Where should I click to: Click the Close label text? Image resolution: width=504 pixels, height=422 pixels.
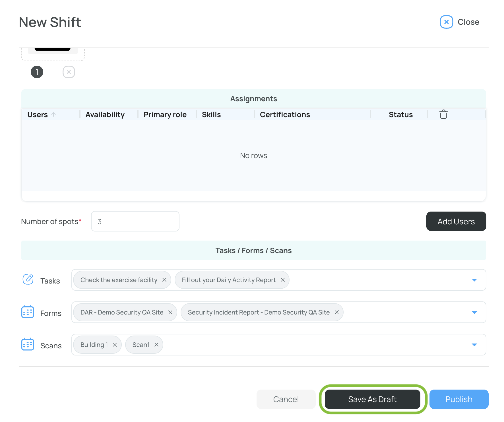coord(468,22)
